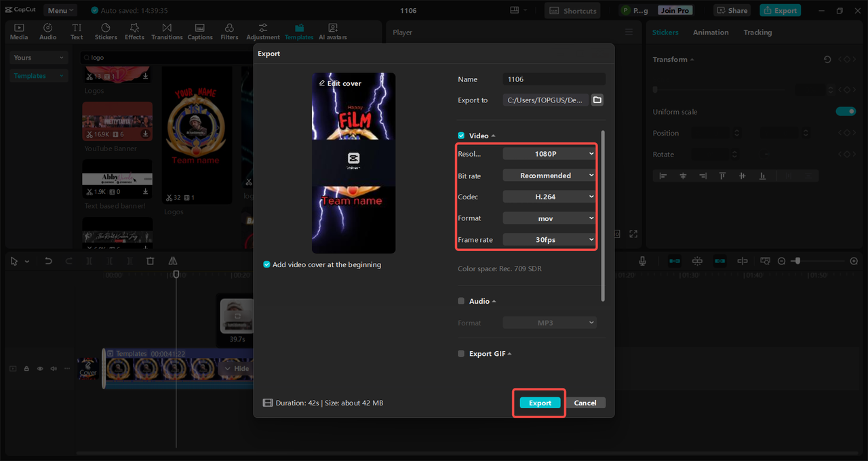Open the Media panel

coord(19,31)
